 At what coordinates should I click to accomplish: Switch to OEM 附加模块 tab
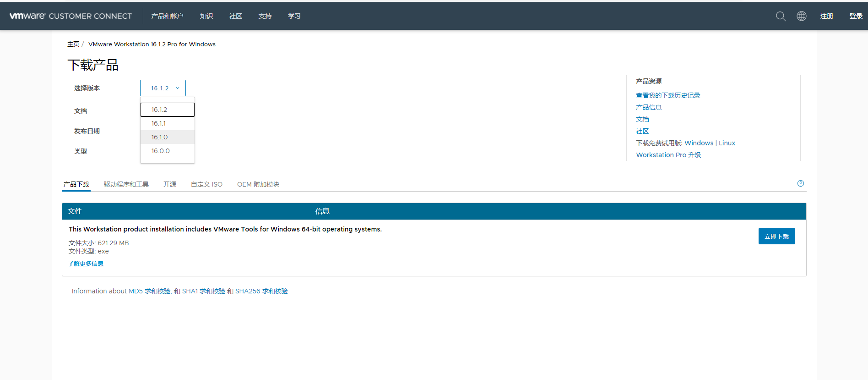[258, 184]
